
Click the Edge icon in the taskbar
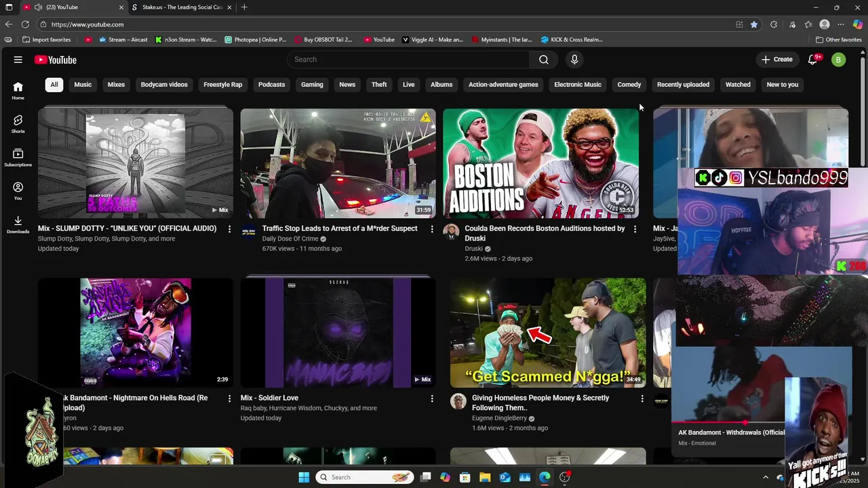coord(545,477)
